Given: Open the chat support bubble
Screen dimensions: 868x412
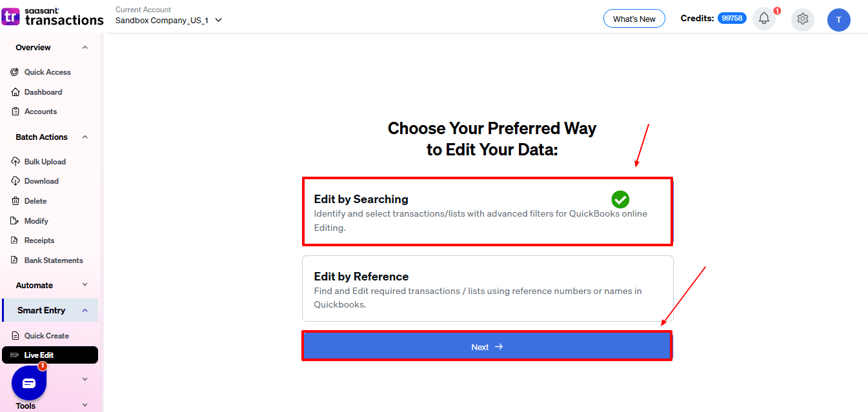Looking at the screenshot, I should (28, 382).
